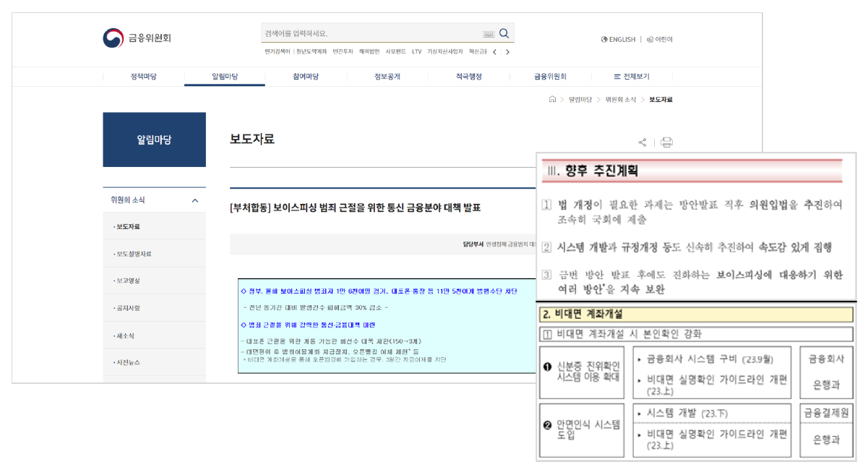Click the 2. 비대면 계좌개설 heading

697,314
